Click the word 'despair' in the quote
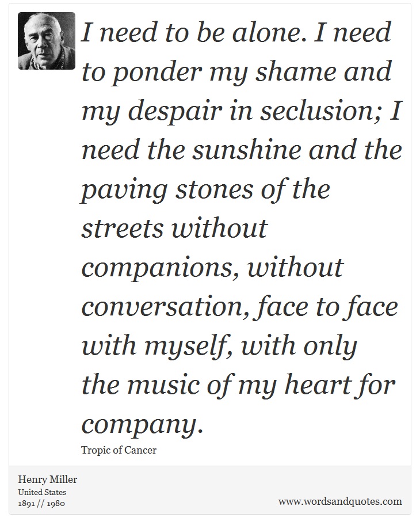This screenshot has width=420, height=529. pyautogui.click(x=175, y=112)
